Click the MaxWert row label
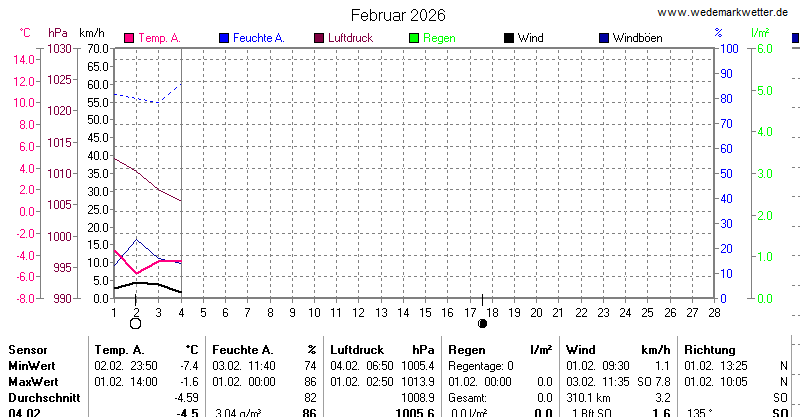 pos(34,382)
